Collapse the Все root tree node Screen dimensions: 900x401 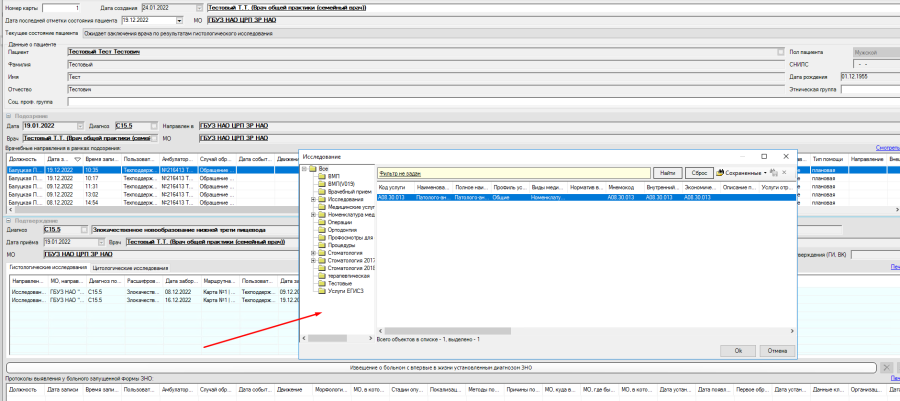pos(304,169)
